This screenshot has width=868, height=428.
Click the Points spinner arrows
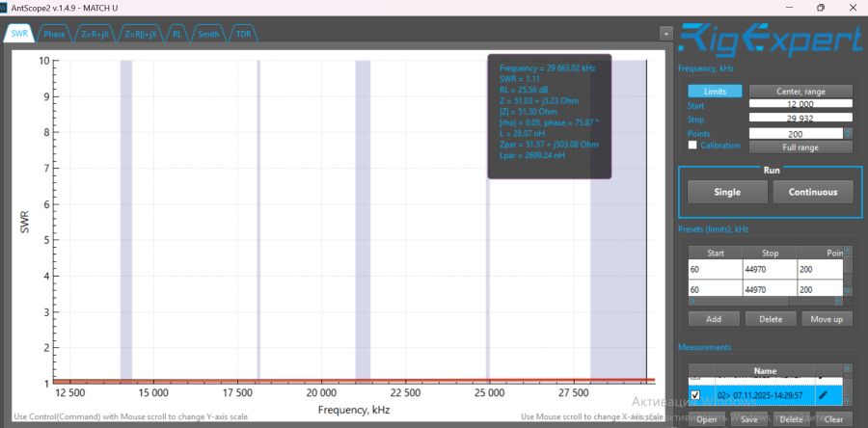point(848,133)
